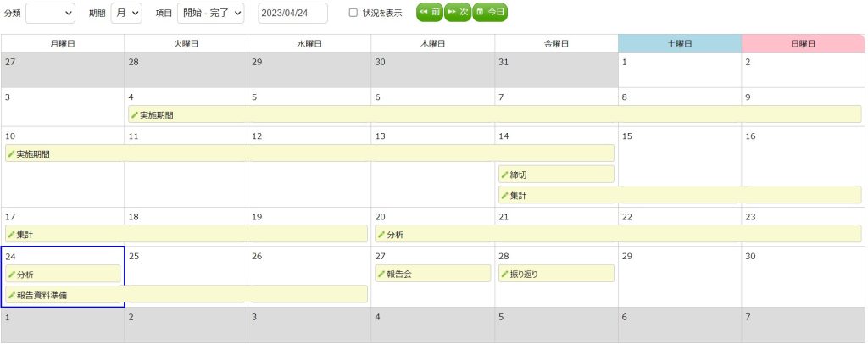868x344 pixels.
Task: Open the 期間 dropdown showing 月
Action: pos(126,14)
